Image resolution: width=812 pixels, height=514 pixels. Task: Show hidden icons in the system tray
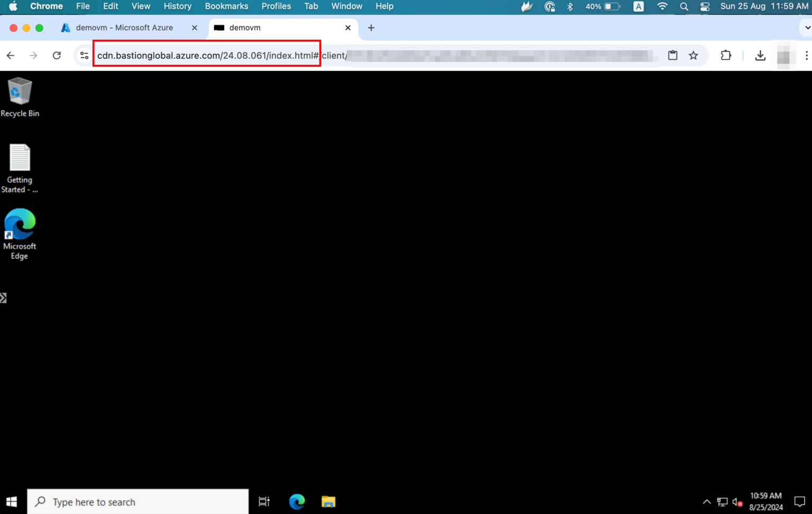click(x=707, y=501)
